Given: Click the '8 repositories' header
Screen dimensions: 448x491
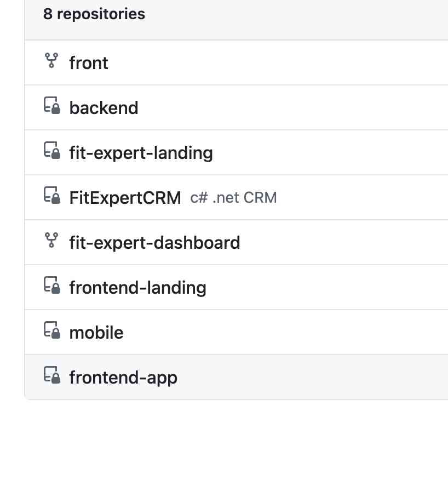Looking at the screenshot, I should 94,14.
